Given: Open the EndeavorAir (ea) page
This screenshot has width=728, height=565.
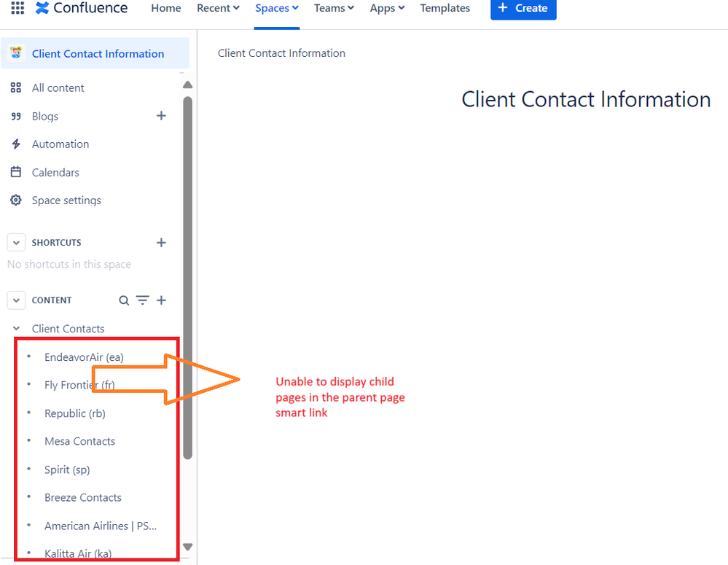Looking at the screenshot, I should [84, 356].
